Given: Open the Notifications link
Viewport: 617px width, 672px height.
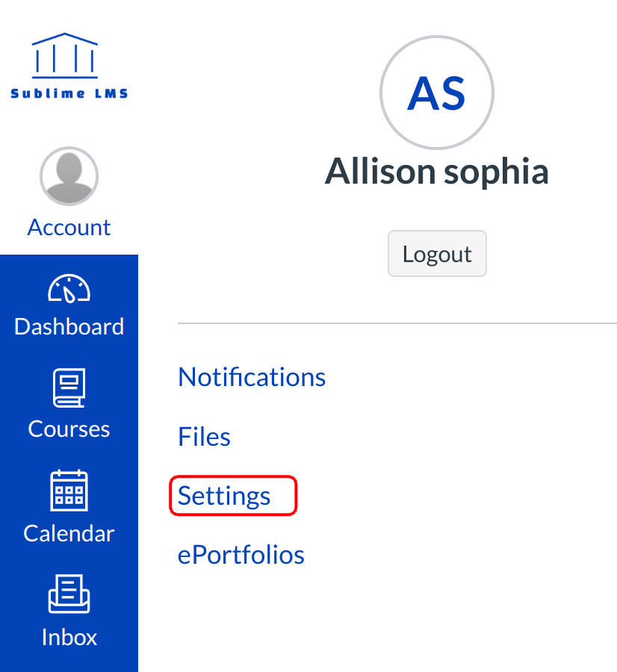Looking at the screenshot, I should (x=252, y=377).
